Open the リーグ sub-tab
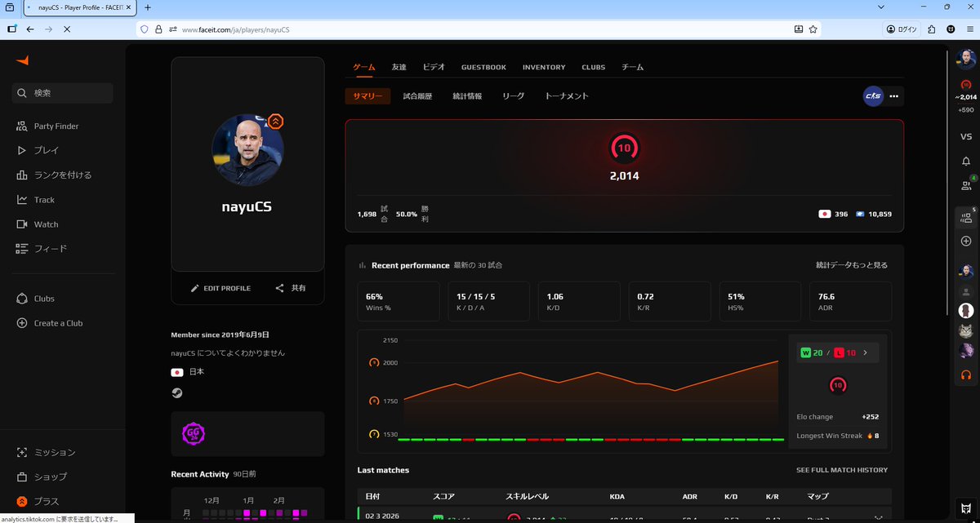Viewport: 980px width, 523px height. [x=514, y=96]
